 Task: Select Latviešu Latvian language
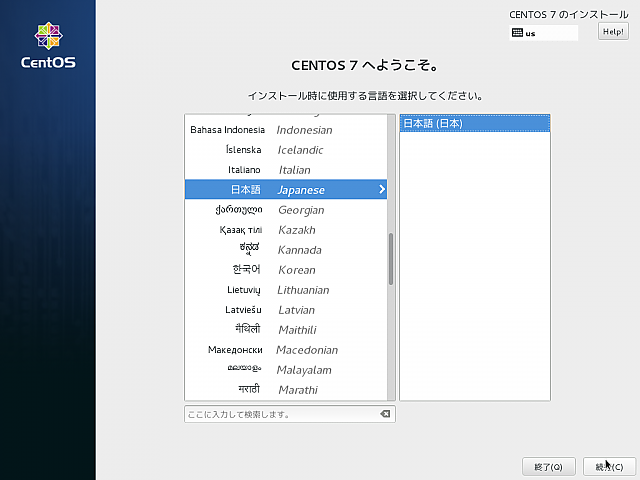pos(286,310)
